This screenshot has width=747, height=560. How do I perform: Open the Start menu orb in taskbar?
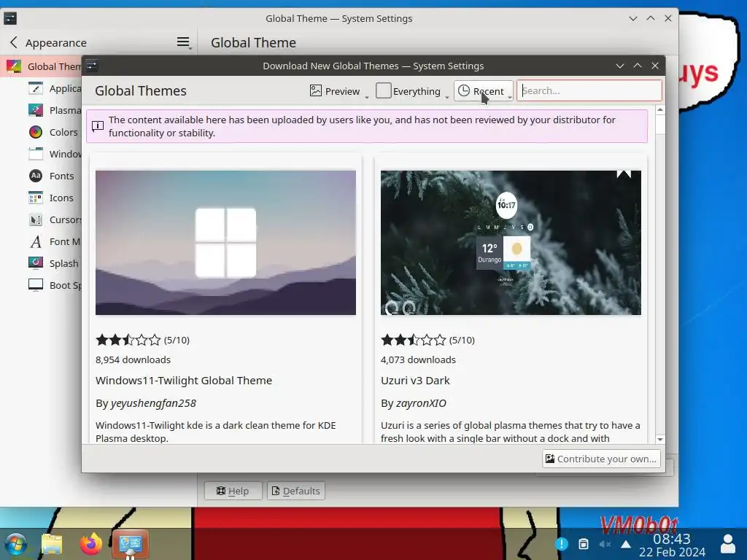tap(16, 544)
